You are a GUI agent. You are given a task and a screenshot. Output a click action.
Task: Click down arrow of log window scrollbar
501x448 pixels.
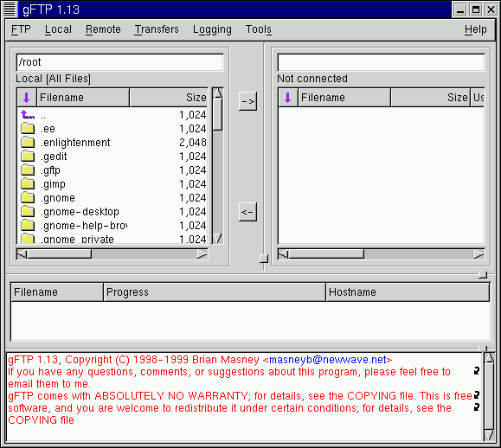pos(489,435)
